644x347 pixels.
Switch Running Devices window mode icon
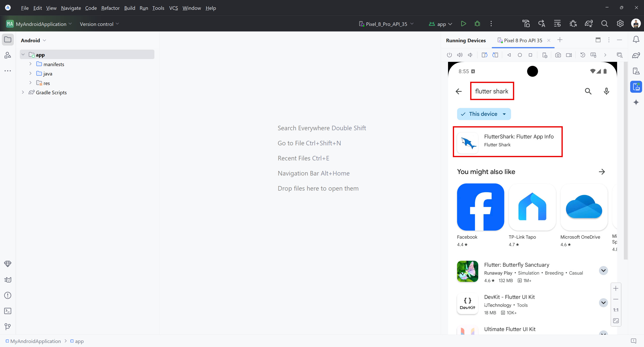(598, 40)
